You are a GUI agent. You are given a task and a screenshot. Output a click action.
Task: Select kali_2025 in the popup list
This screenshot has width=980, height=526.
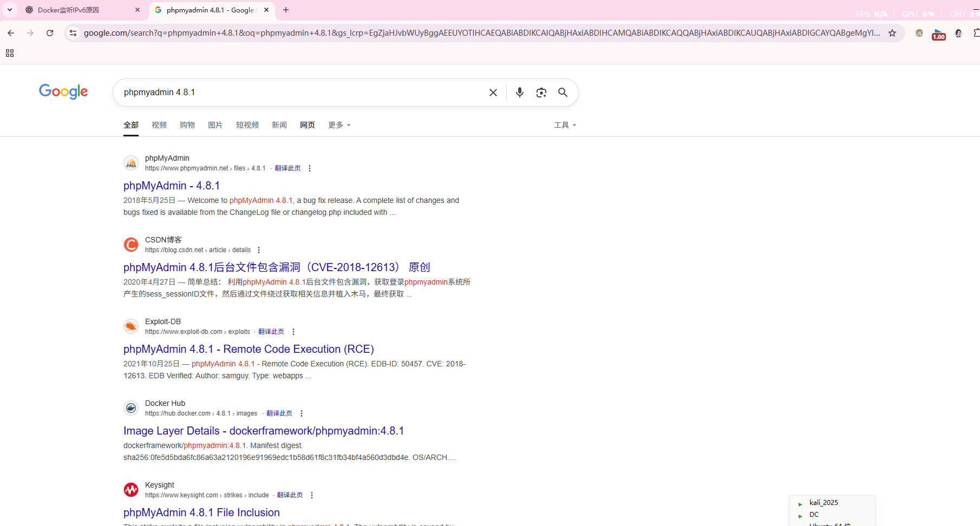pos(824,503)
